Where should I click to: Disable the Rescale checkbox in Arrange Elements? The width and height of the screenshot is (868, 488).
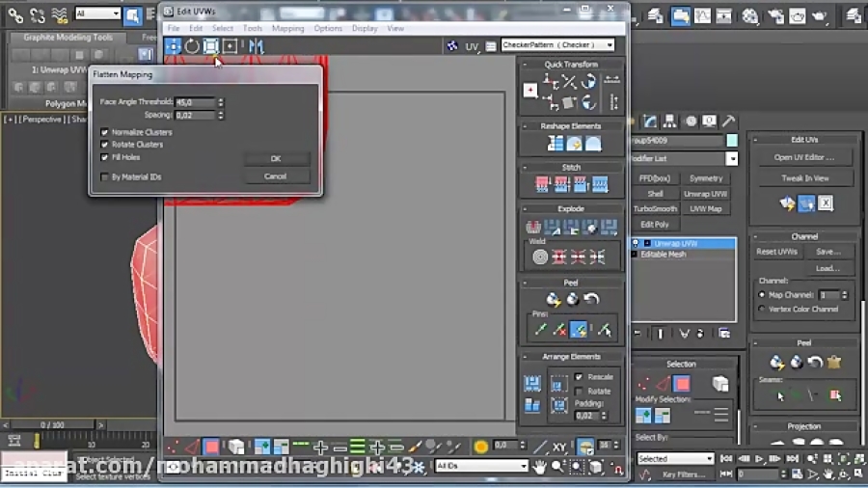579,377
